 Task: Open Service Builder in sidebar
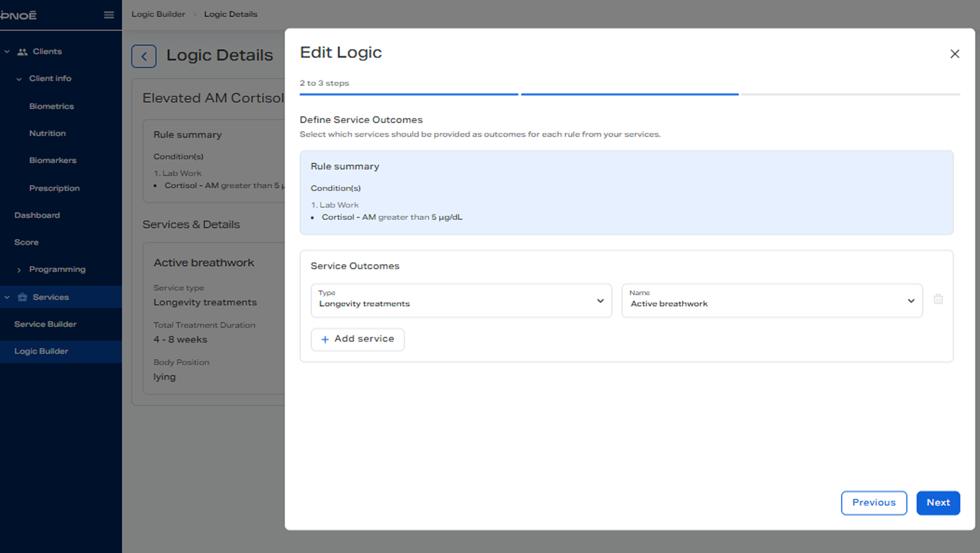pos(45,324)
